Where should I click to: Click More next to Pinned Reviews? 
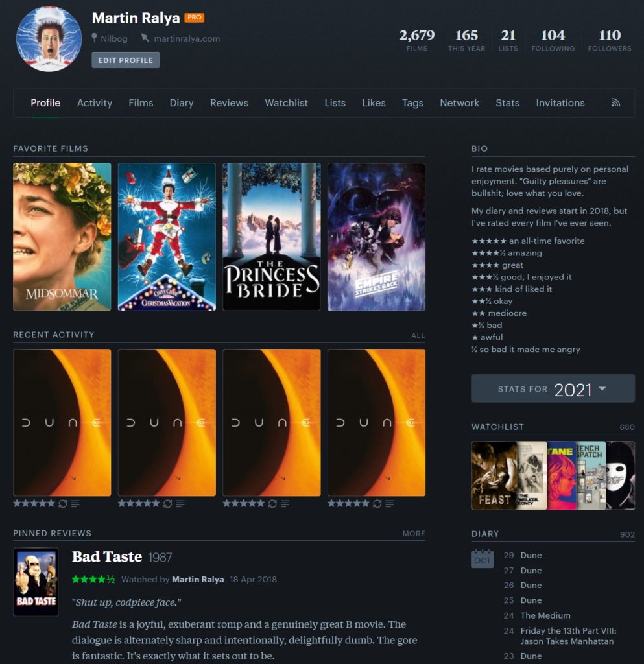(x=414, y=534)
